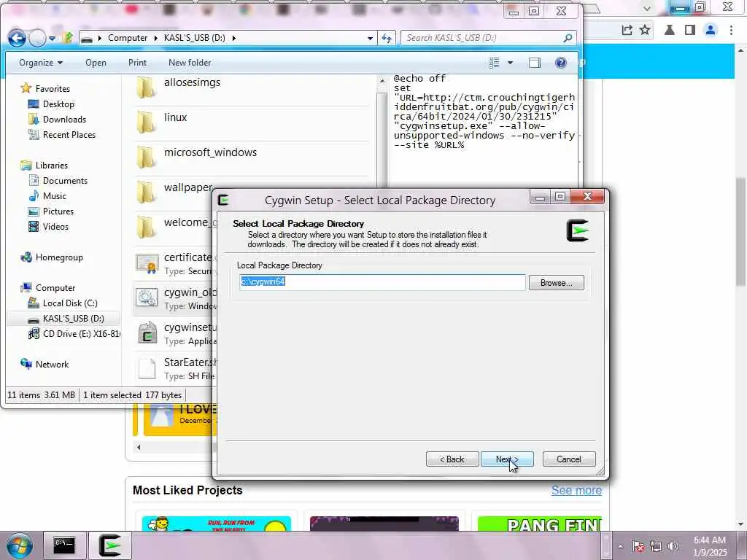Open the Windows Start button
The image size is (747, 560).
point(19,545)
